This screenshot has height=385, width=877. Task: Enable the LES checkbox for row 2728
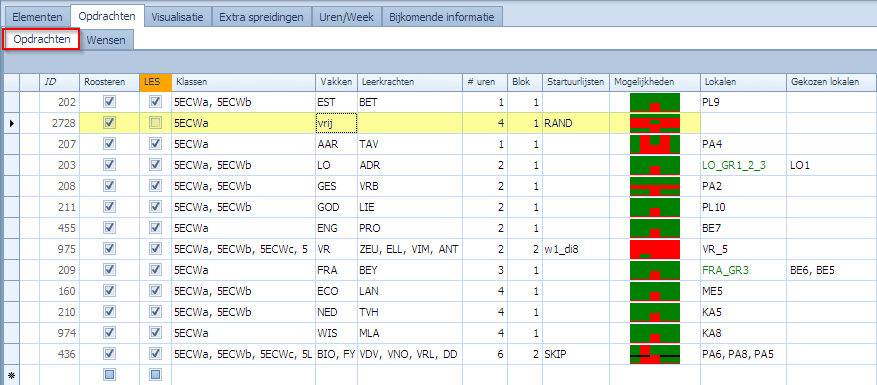click(155, 124)
